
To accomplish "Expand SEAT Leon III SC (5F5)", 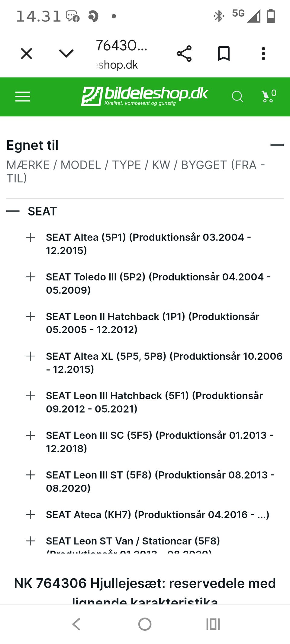I will 31,435.
